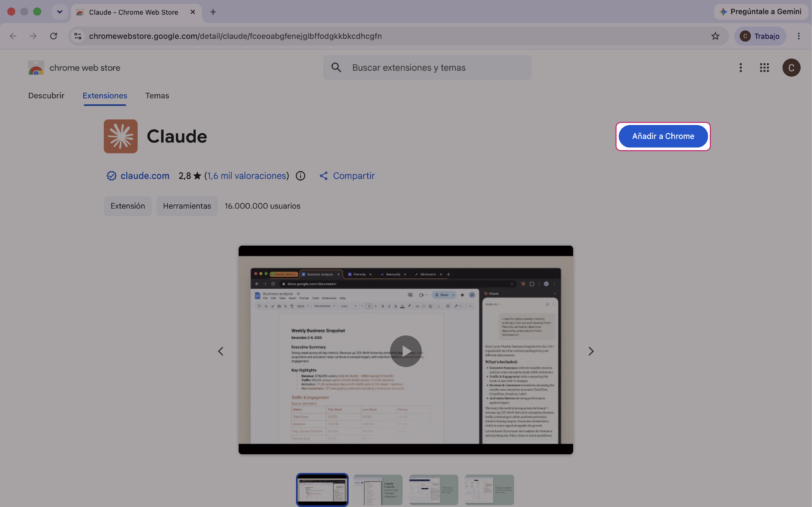
Task: Open the claude.com publisher link
Action: (x=145, y=176)
